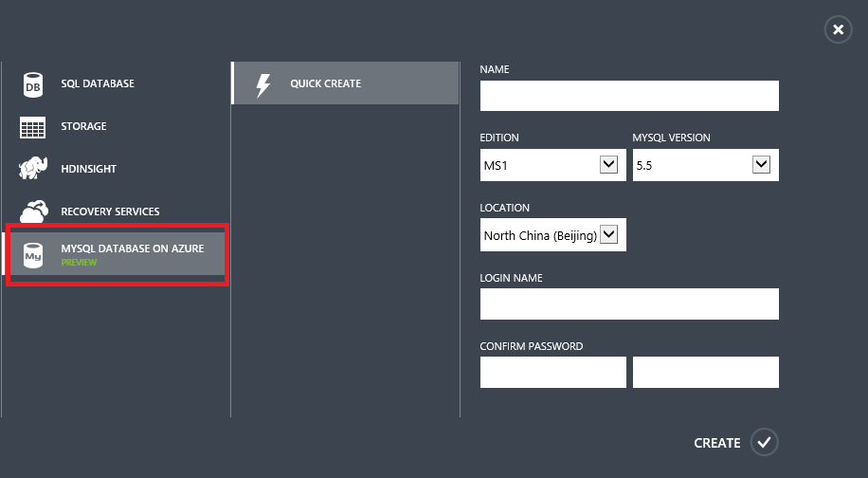Click the LOCATION label
The width and height of the screenshot is (868, 478).
[x=505, y=208]
